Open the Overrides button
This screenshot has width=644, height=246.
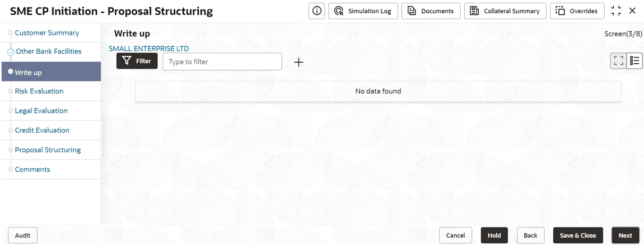tap(577, 11)
